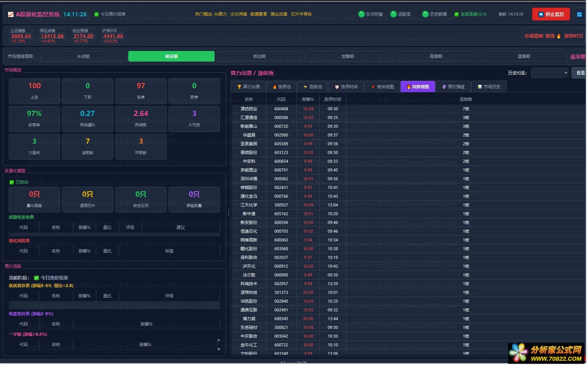Select the 津药药业 row in the table
Image resolution: width=588 pixels, height=365 pixels.
click(249, 109)
